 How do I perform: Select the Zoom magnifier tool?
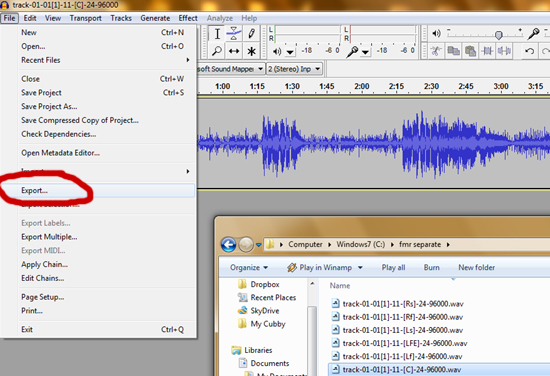(x=217, y=51)
